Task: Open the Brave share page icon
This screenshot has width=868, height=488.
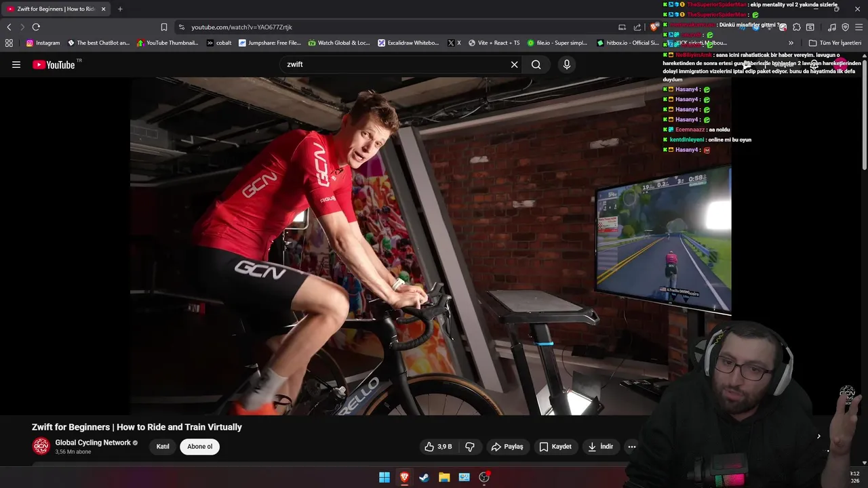Action: coord(637,27)
